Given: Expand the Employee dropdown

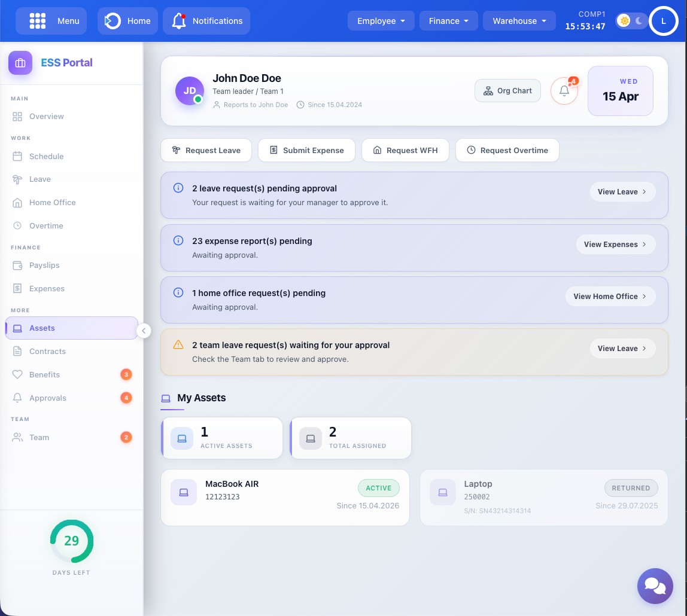Looking at the screenshot, I should [381, 21].
